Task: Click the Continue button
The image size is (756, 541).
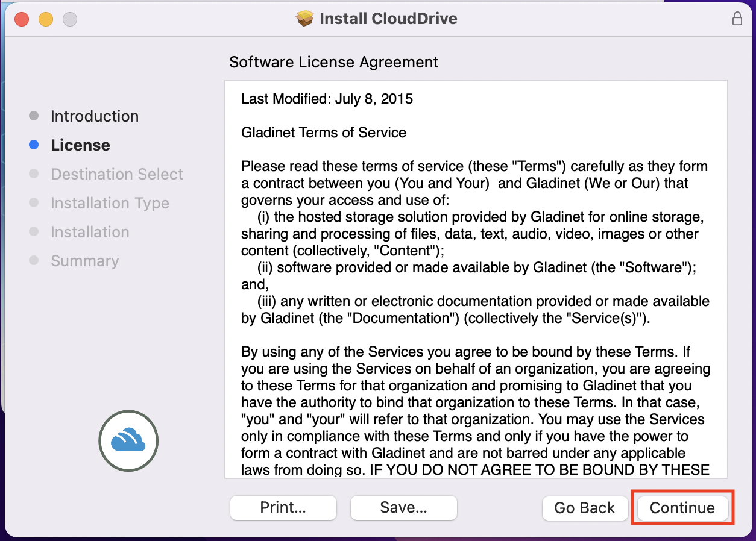Action: (x=682, y=508)
